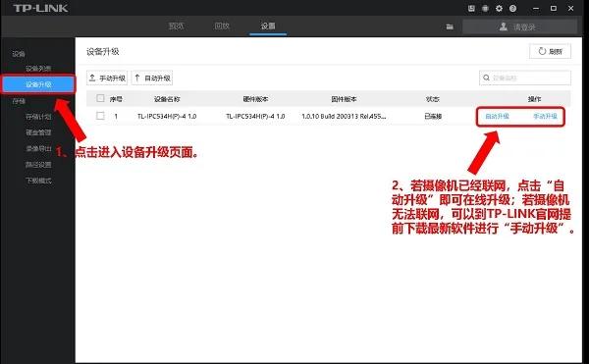Click the magnifier icon in device search
Screen dimensions: 589x364
tap(487, 78)
